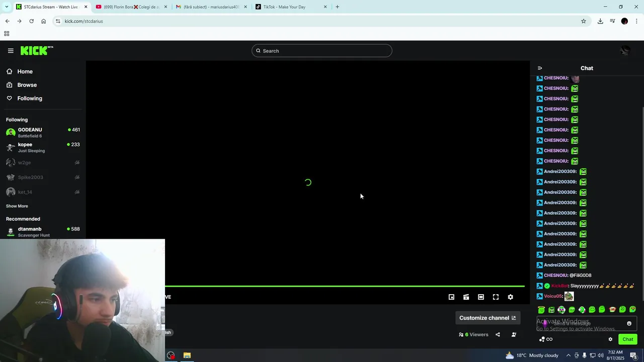
Task: Create a clip with the clapperboard icon
Action: click(466, 297)
